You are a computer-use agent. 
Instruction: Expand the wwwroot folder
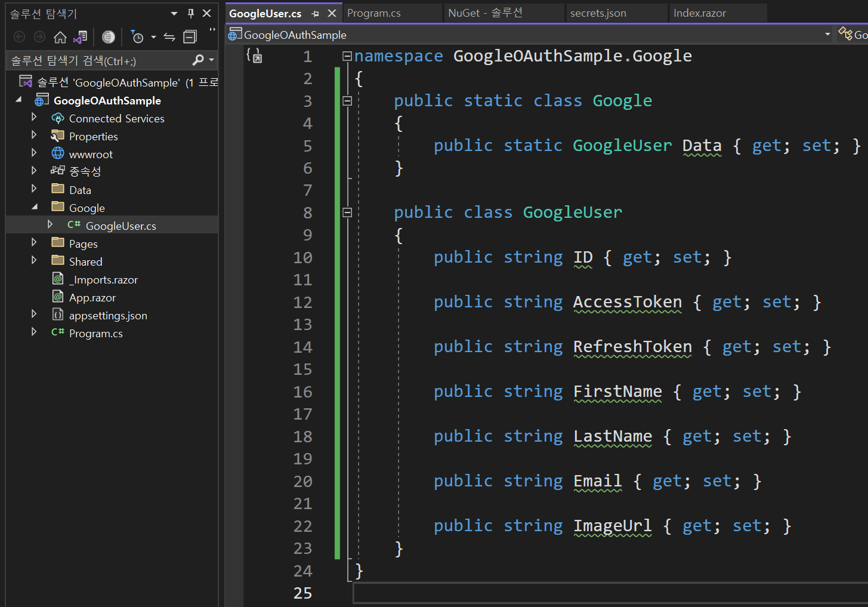pos(34,153)
